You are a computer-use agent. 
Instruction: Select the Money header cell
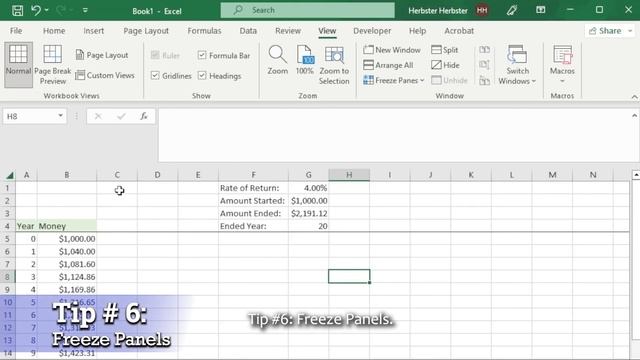tap(67, 226)
